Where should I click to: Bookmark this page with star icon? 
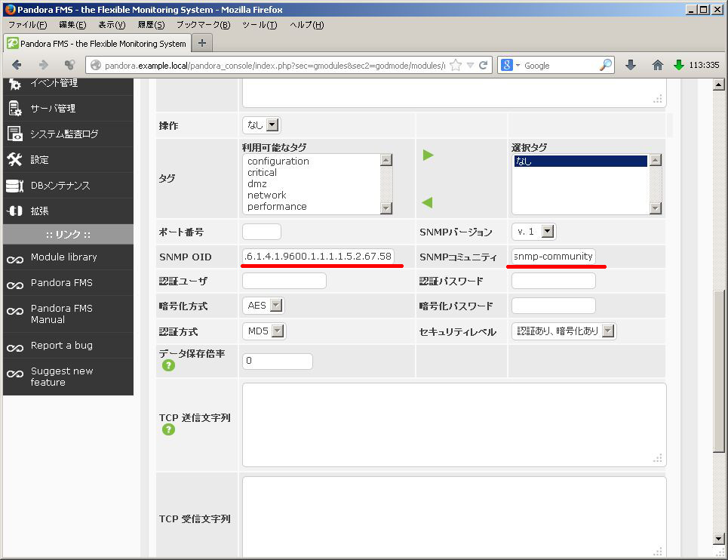coord(456,65)
